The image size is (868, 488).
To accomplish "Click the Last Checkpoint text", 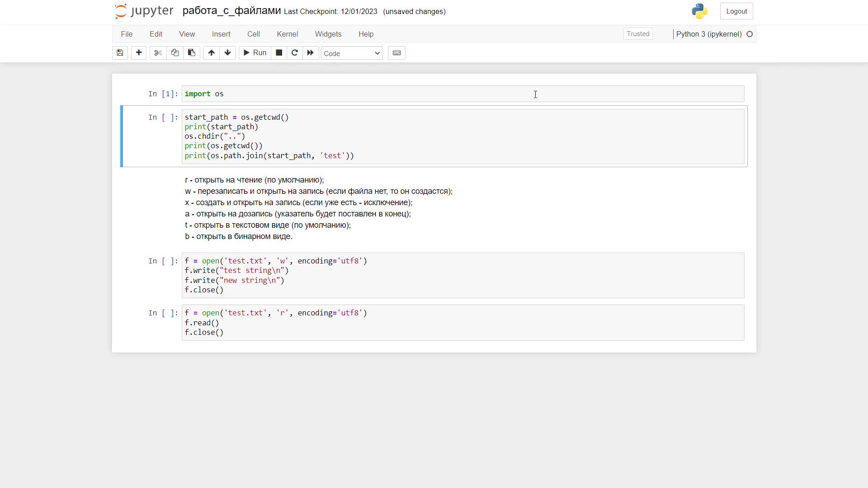I will (x=330, y=12).
